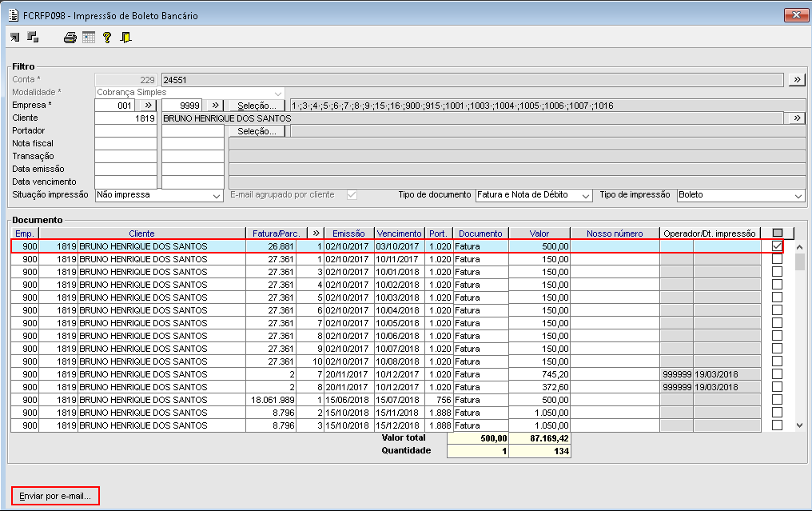812x511 pixels.
Task: Open the Modalidade Cobrança Simples dropdown
Action: (278, 93)
